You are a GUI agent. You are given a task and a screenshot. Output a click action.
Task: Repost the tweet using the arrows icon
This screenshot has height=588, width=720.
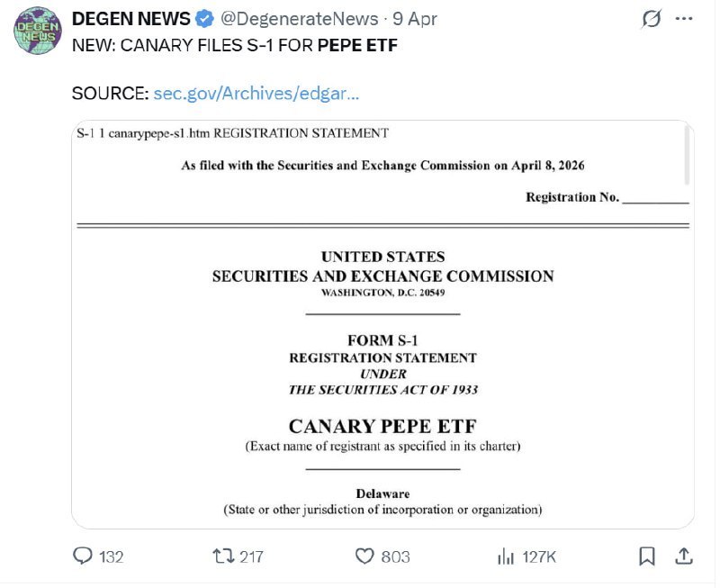coord(223,556)
